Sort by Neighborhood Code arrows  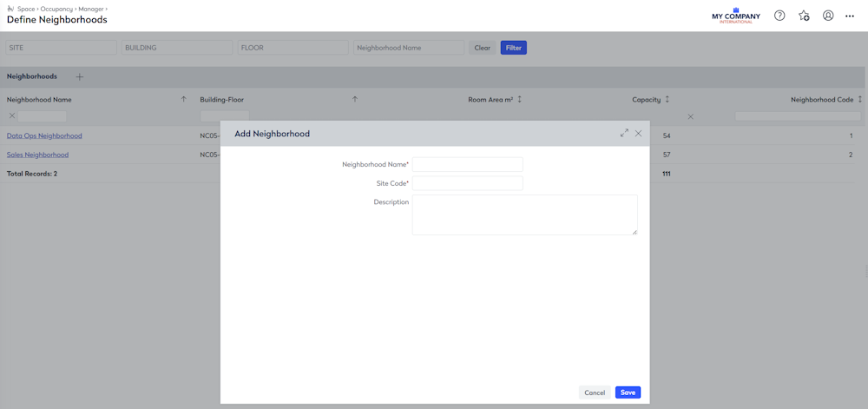(859, 100)
